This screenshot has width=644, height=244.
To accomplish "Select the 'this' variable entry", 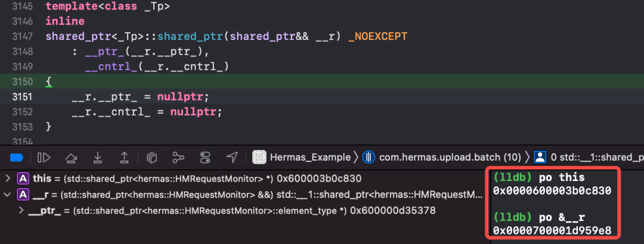I will [42, 179].
